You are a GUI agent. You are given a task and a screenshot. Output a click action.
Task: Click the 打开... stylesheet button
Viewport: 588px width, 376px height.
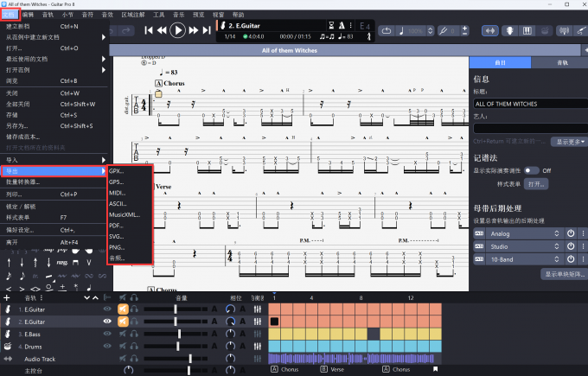536,184
